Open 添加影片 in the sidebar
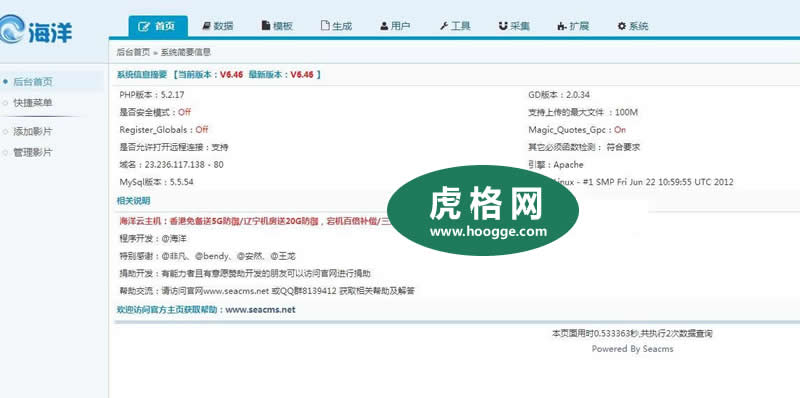Image resolution: width=800 pixels, height=398 pixels. coord(33,132)
